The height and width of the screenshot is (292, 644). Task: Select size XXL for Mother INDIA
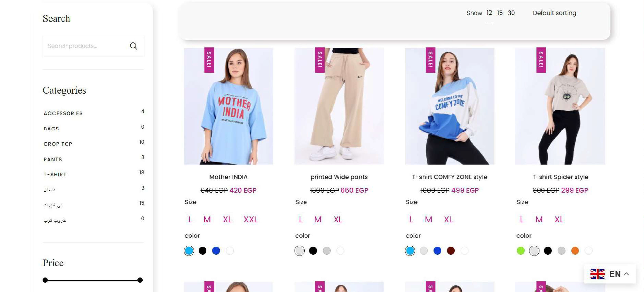tap(251, 220)
